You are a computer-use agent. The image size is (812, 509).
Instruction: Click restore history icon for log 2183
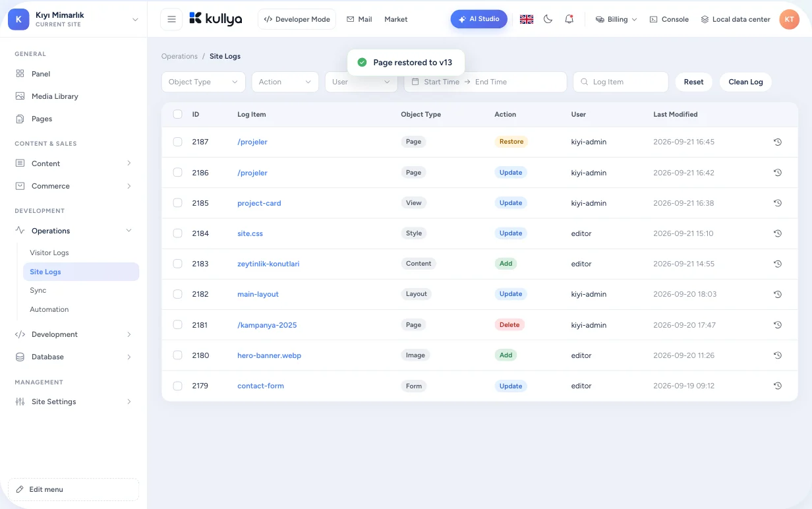pyautogui.click(x=778, y=264)
